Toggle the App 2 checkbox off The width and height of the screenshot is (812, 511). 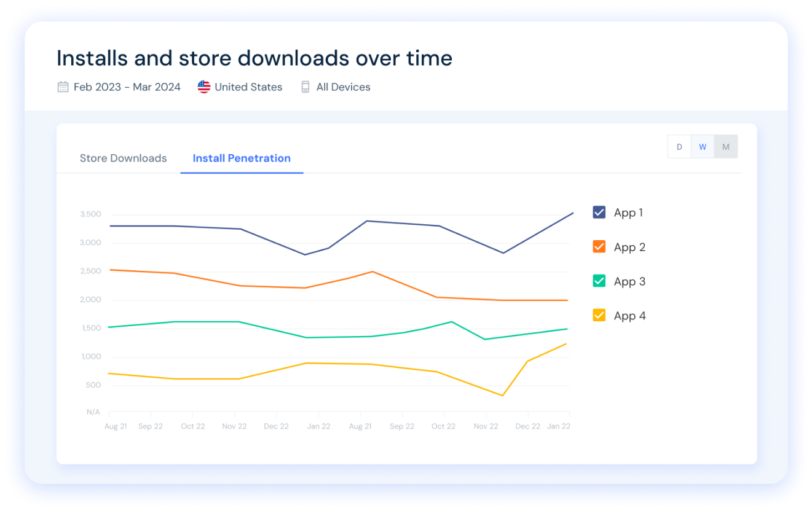point(599,246)
